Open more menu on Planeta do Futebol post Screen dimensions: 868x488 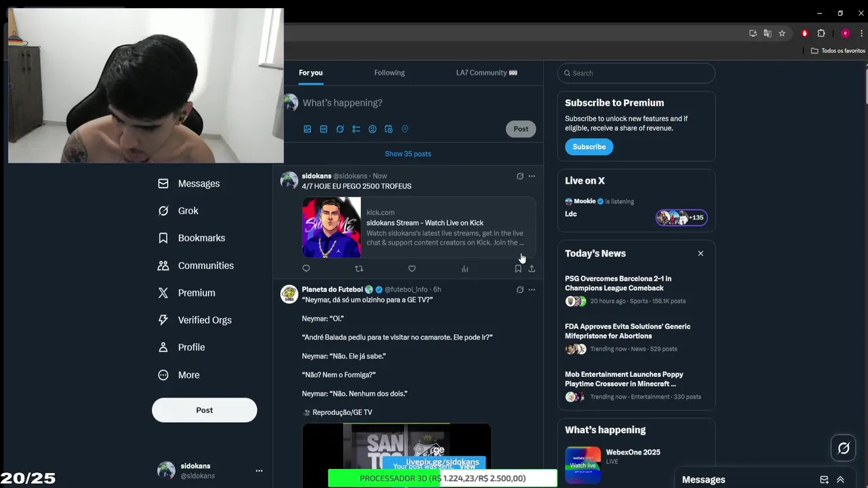pyautogui.click(x=532, y=289)
